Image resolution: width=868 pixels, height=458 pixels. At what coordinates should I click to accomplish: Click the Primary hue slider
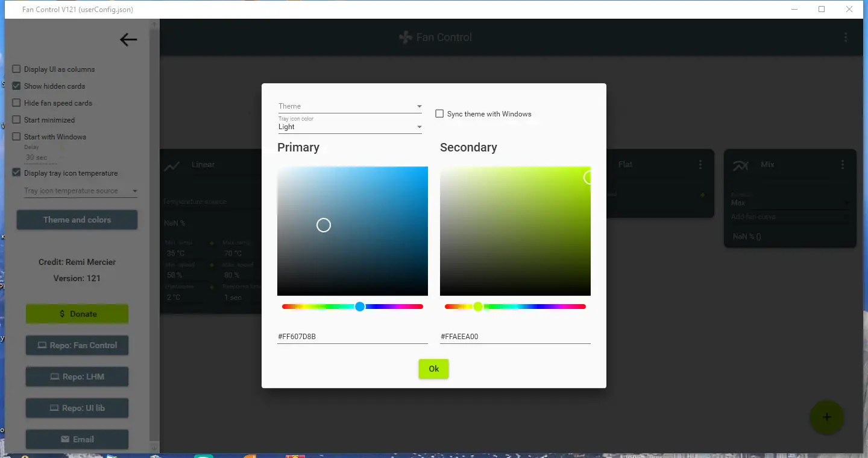[353, 307]
